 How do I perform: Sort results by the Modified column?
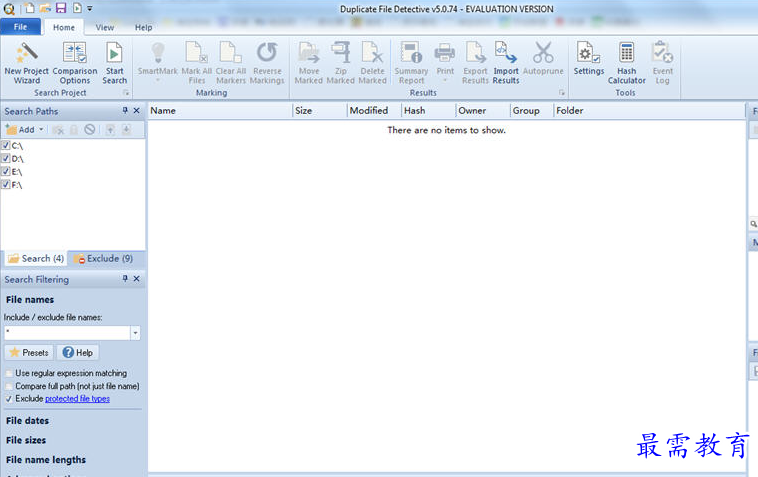click(x=375, y=111)
